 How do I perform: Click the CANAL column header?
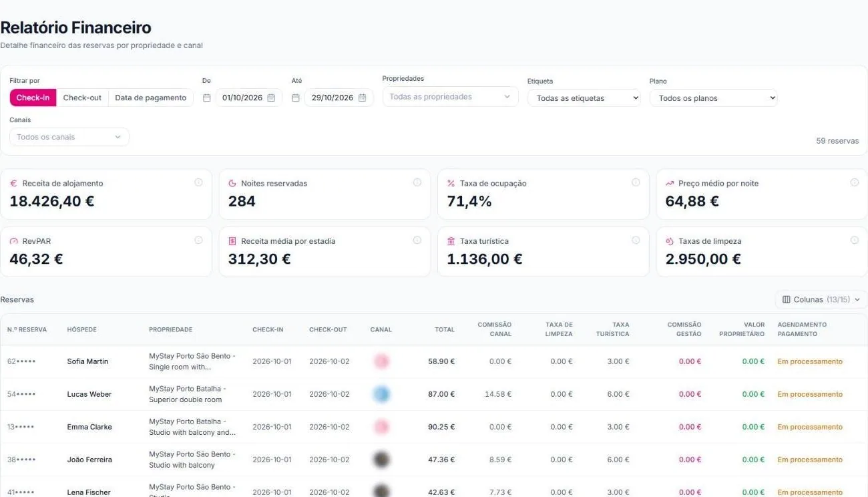click(381, 329)
